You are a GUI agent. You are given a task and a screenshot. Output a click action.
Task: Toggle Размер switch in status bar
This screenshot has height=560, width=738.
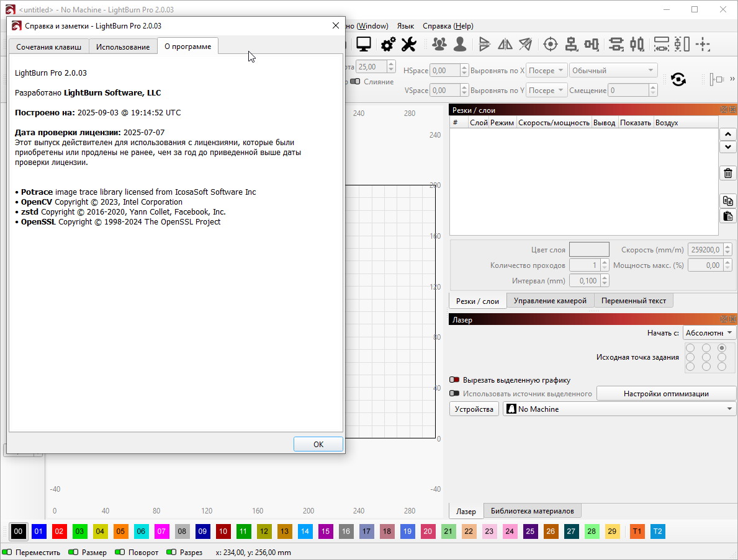click(x=73, y=552)
